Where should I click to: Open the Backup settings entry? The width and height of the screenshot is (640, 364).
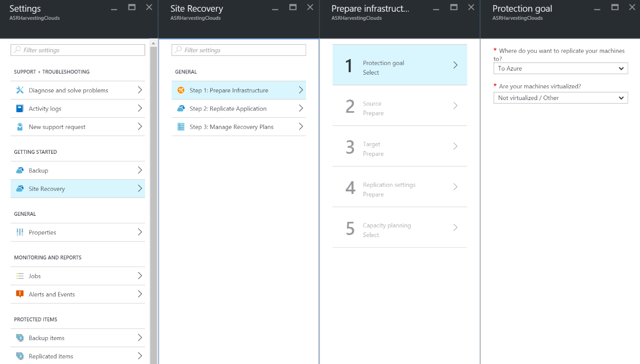pos(78,171)
